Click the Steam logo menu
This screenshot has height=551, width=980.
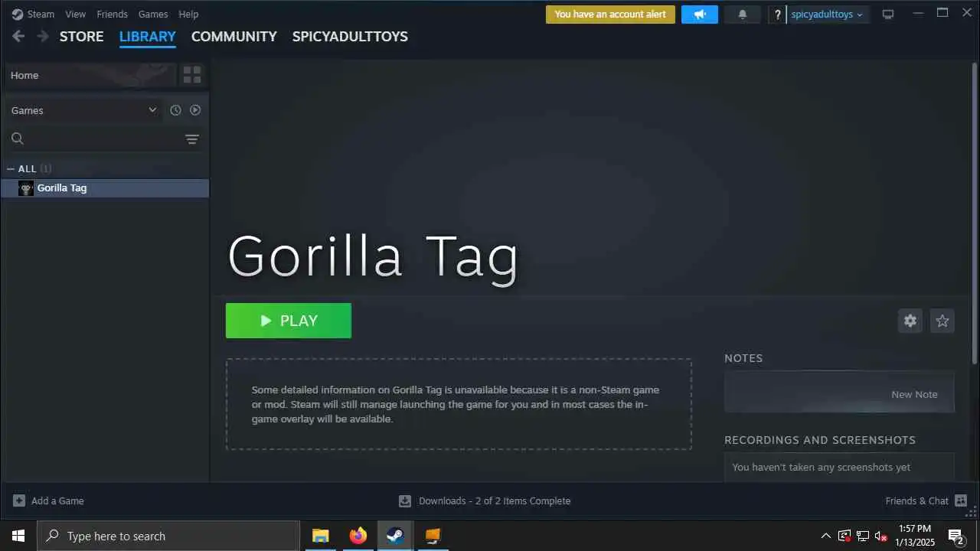coord(33,14)
